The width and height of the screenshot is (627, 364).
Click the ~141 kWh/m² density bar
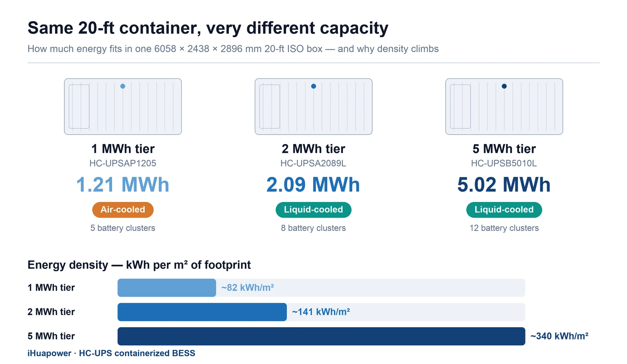point(202,312)
